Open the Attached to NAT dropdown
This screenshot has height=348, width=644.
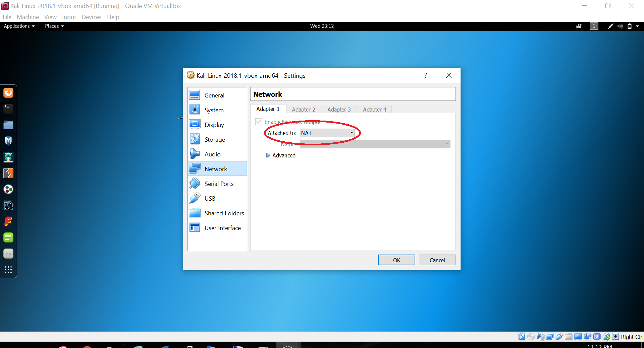[327, 133]
